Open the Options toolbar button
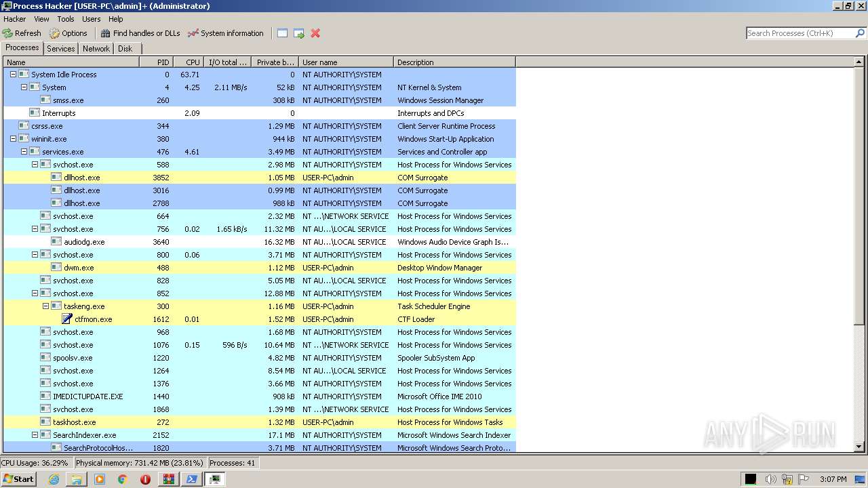Image resolution: width=868 pixels, height=488 pixels. click(x=68, y=33)
